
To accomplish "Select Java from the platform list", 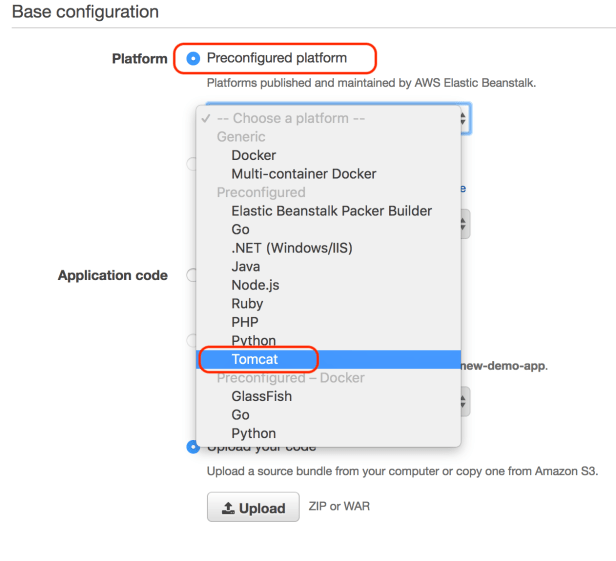I will (x=246, y=266).
